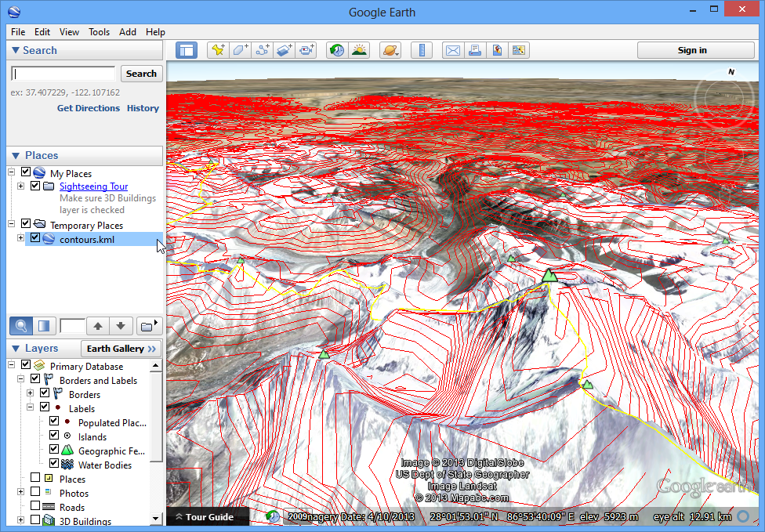
Task: Collapse the Search panel triangle
Action: (x=15, y=50)
